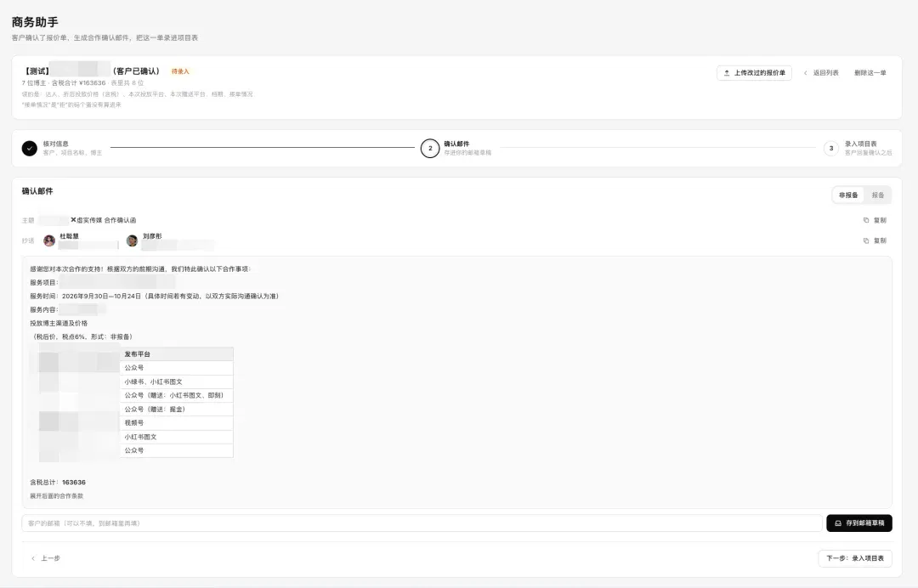Go back with 上一步
The width and height of the screenshot is (918, 588).
pos(46,558)
